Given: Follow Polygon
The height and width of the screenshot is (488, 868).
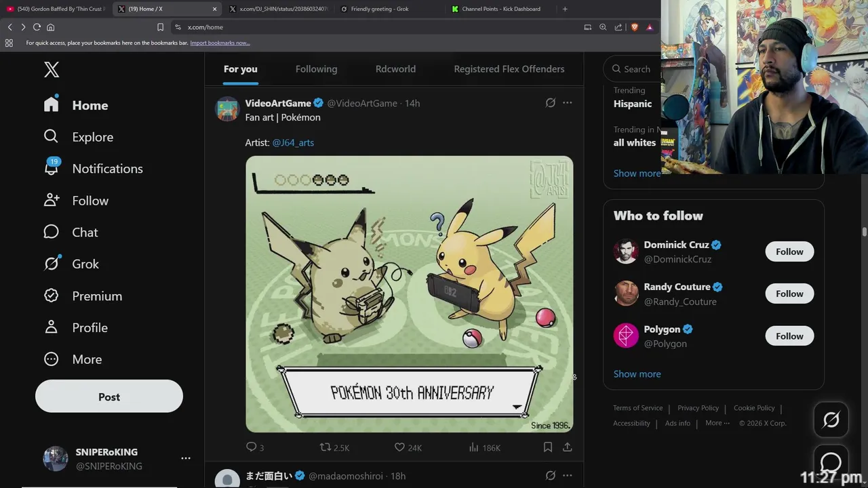Looking at the screenshot, I should pyautogui.click(x=789, y=336).
